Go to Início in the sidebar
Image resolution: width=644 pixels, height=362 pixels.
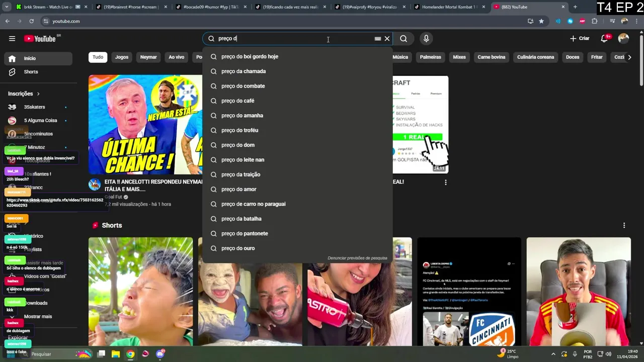tap(38, 58)
